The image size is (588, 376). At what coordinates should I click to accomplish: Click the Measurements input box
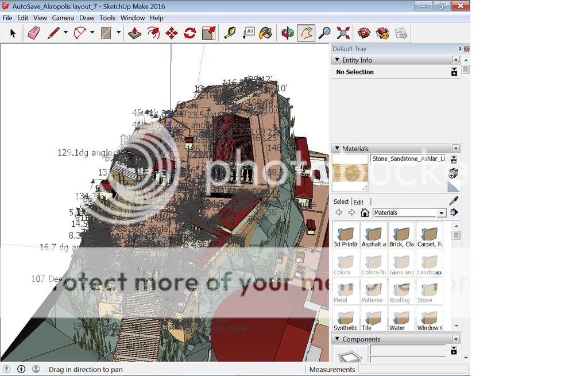click(413, 369)
